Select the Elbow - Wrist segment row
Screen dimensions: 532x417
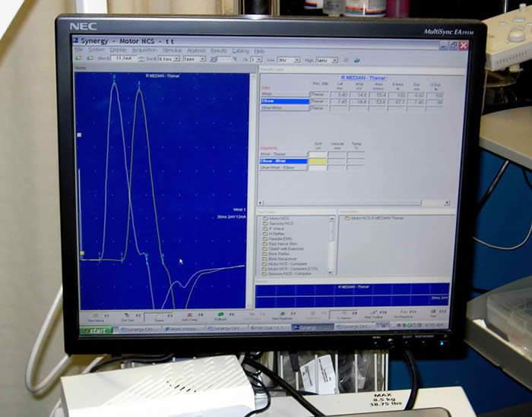click(x=283, y=161)
